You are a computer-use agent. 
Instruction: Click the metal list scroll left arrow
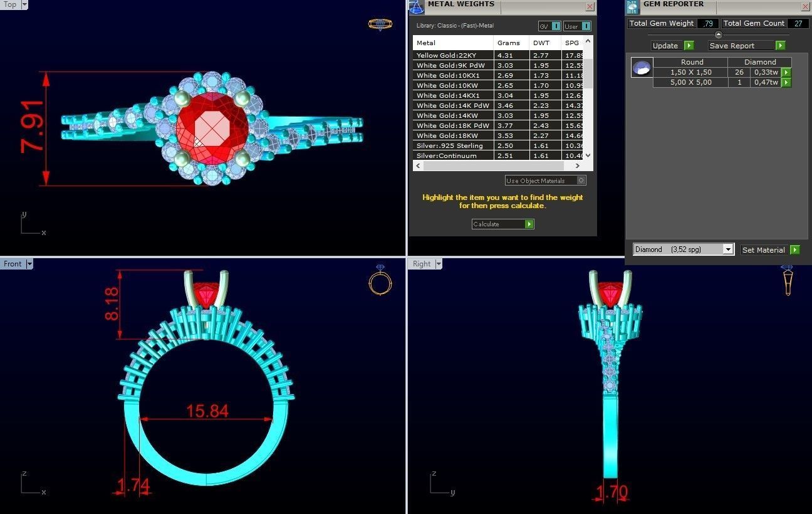coord(417,165)
